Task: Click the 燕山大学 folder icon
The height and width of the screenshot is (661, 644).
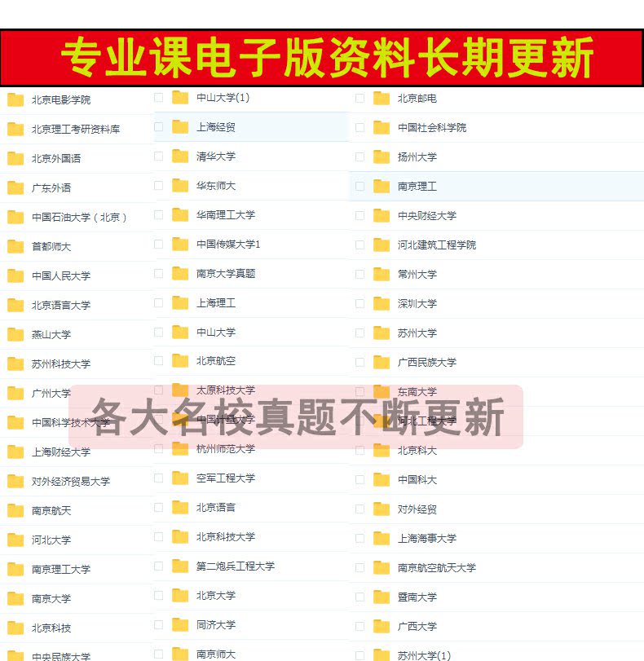Action: [15, 334]
